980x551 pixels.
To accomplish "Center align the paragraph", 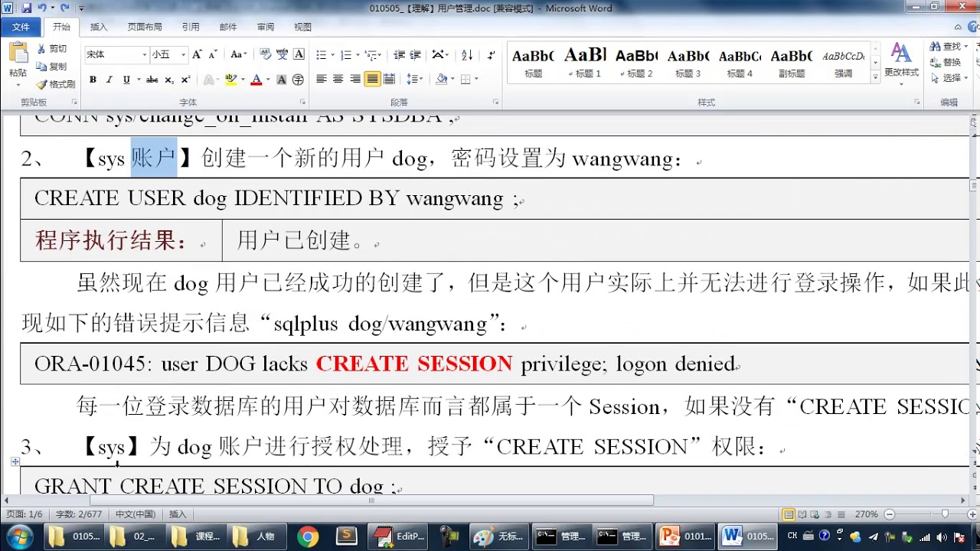I will (338, 79).
